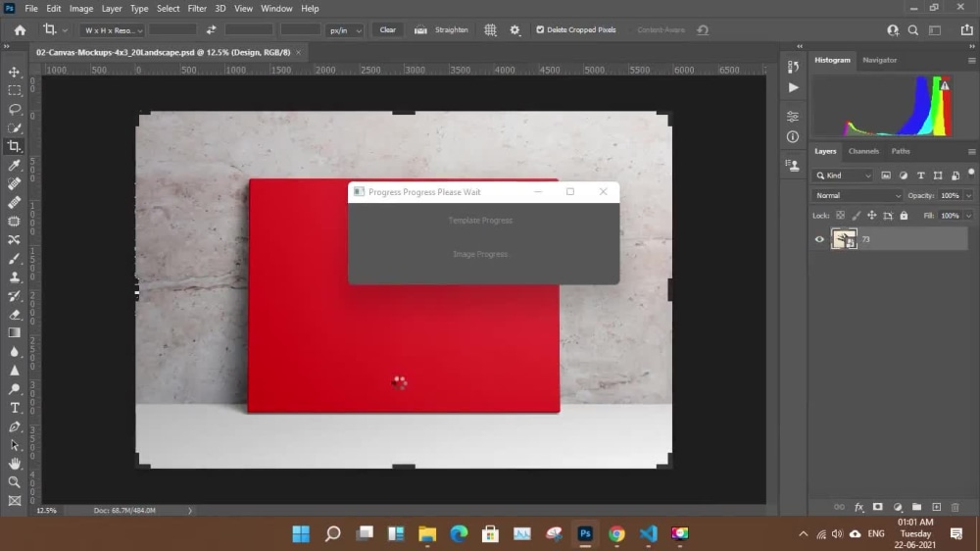Viewport: 980px width, 551px height.
Task: Select the Horizontal Type tool
Action: 15,408
